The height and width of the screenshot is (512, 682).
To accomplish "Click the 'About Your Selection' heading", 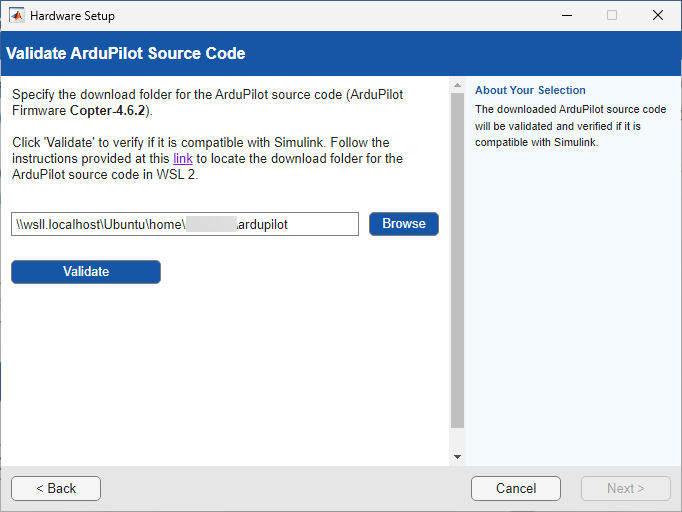I will click(x=530, y=90).
